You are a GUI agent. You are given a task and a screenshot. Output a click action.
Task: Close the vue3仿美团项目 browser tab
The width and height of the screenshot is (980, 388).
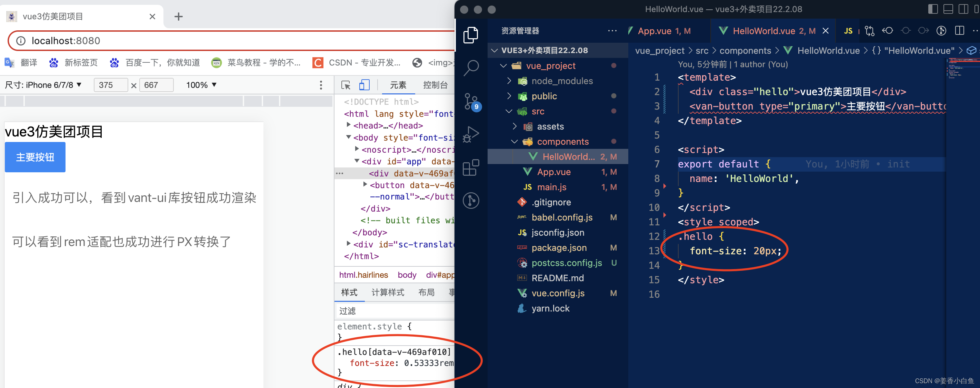(x=152, y=16)
